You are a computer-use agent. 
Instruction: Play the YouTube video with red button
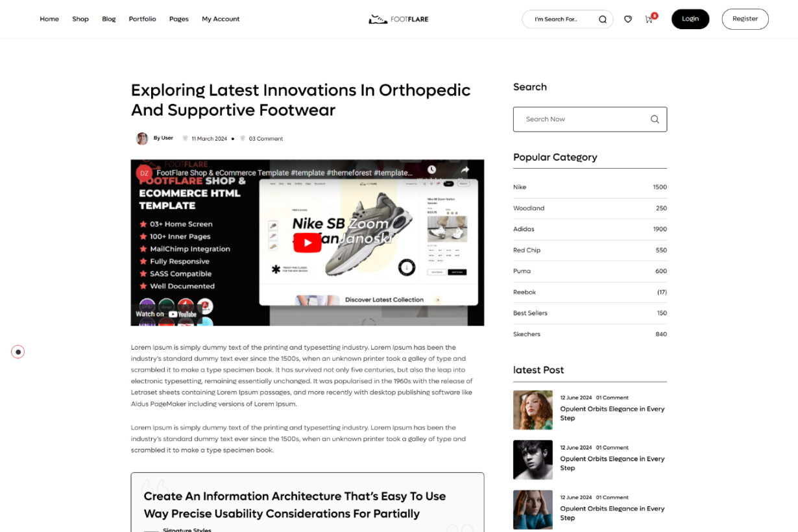point(308,243)
